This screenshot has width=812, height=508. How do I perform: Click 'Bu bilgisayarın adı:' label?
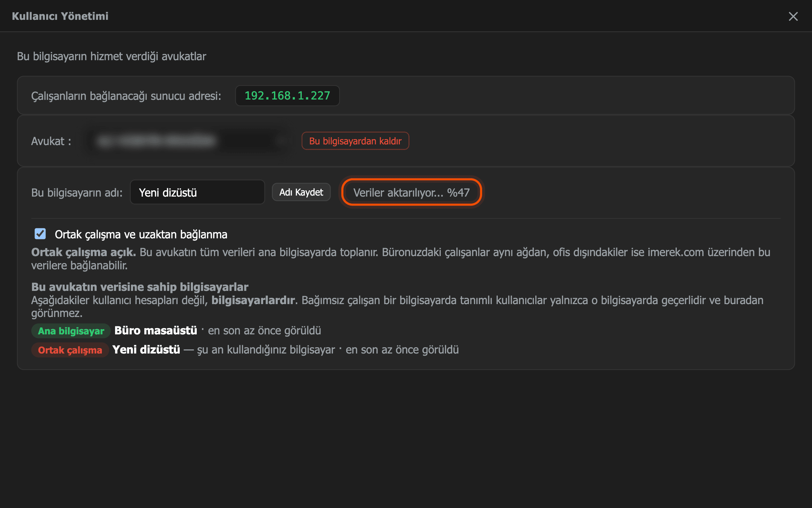[x=77, y=192]
